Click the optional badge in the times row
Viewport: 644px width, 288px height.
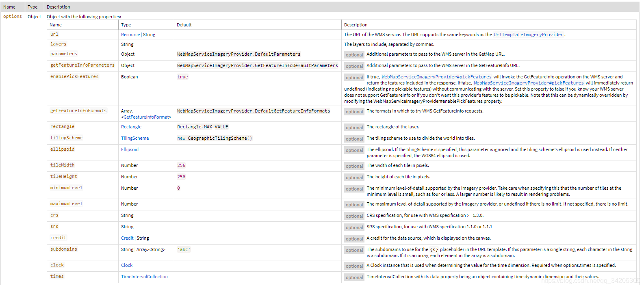tap(354, 277)
